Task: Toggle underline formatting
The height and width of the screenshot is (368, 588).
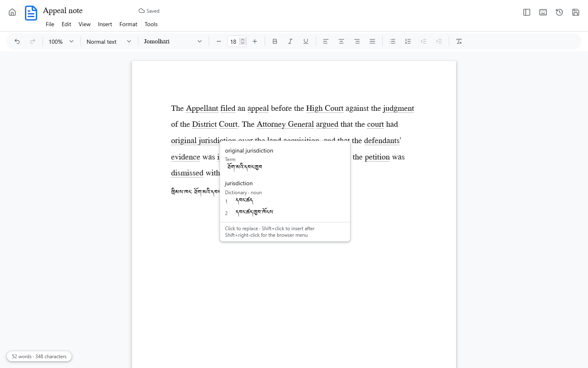Action: [x=306, y=41]
